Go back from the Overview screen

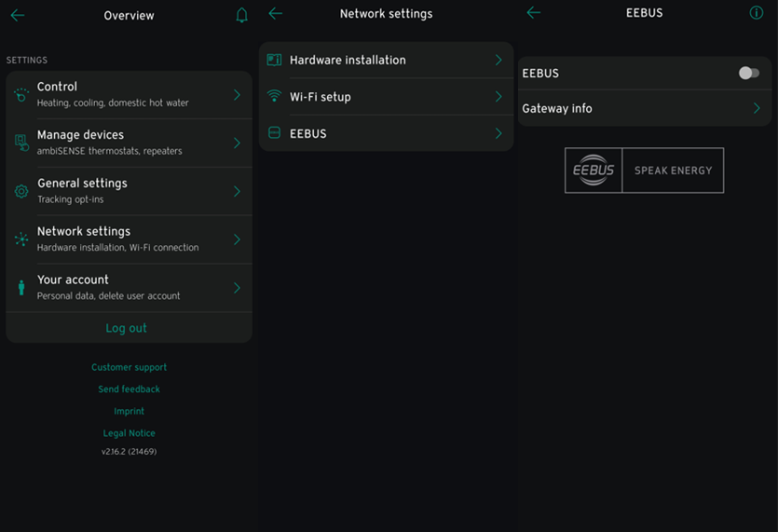18,16
